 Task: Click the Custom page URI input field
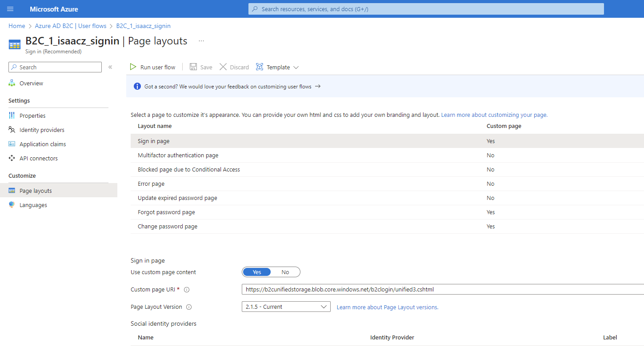443,289
